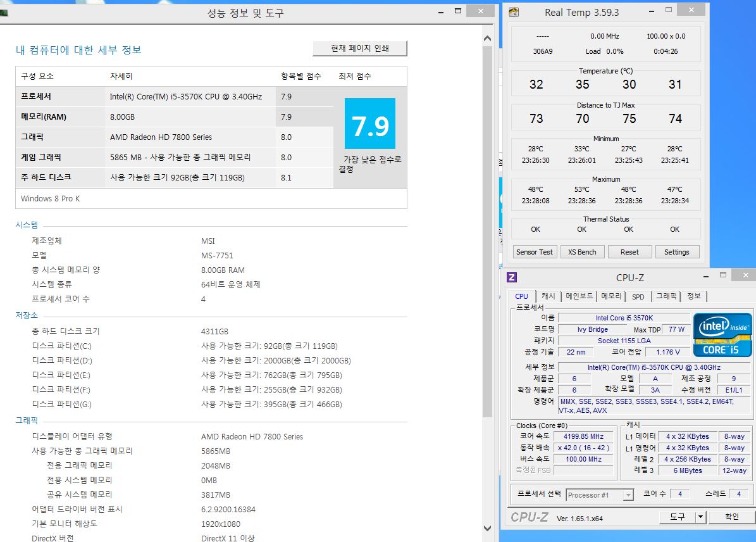Viewport: 756px width, 542px height.
Task: Close the Real Temp 3.59.3 window
Action: 691,9
